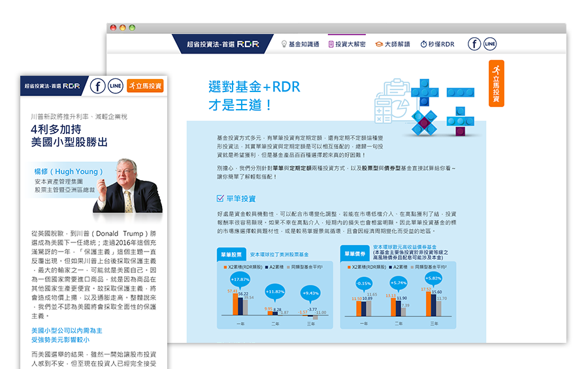Click the red close button of the browser window

(113, 27)
